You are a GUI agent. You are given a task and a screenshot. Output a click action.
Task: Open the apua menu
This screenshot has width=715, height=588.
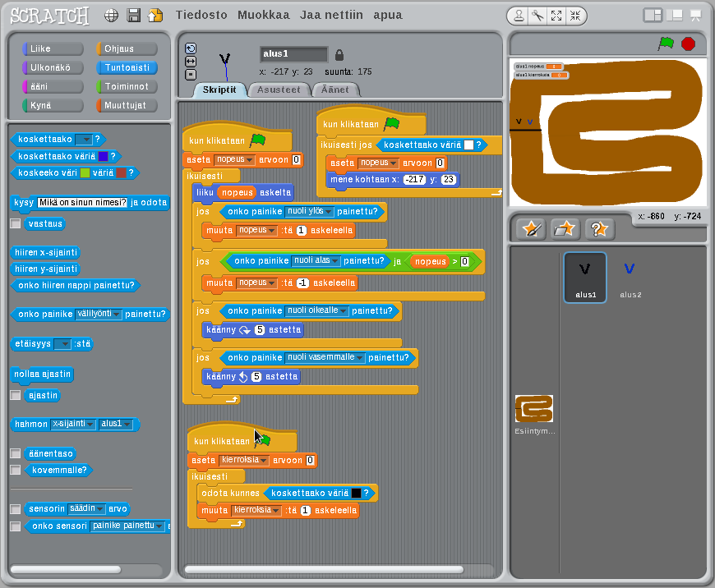[x=388, y=15]
